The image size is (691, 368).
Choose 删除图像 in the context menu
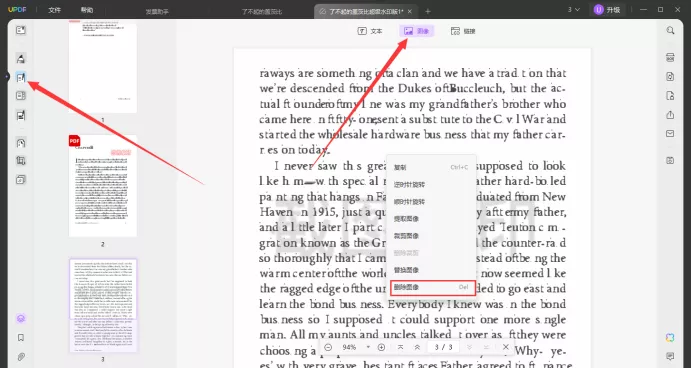[432, 288]
